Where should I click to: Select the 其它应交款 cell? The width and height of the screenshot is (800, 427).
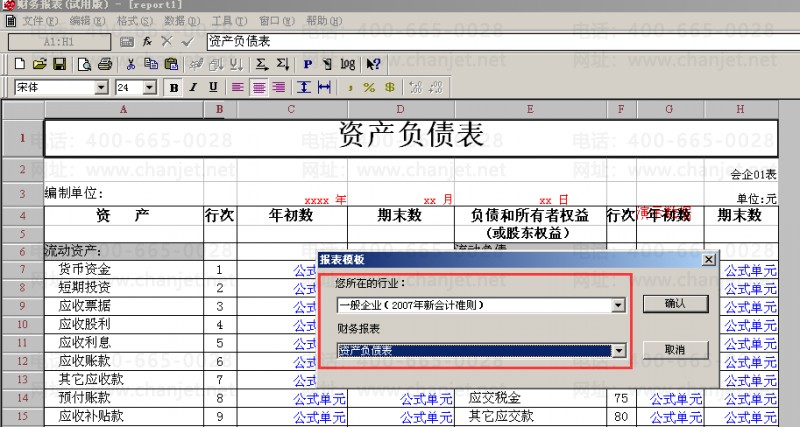pyautogui.click(x=530, y=416)
